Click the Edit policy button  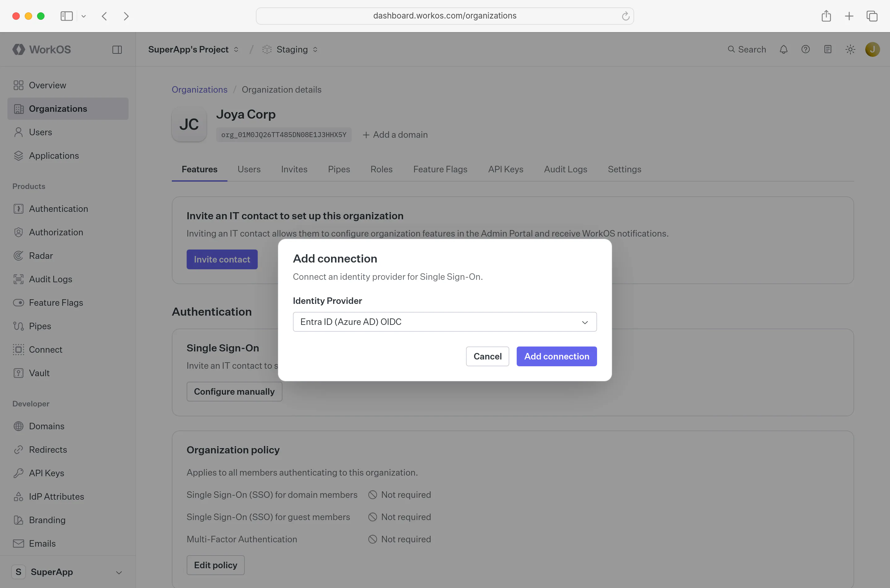point(215,565)
